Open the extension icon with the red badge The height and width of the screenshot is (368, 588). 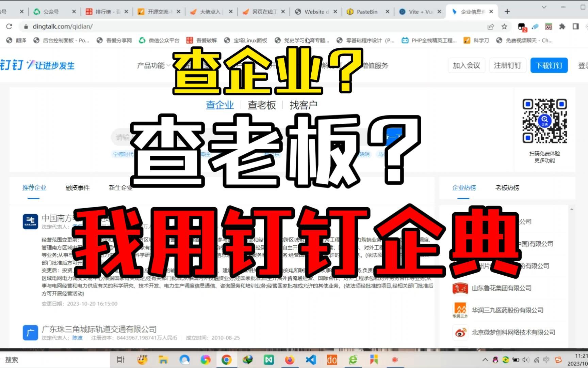click(x=522, y=27)
